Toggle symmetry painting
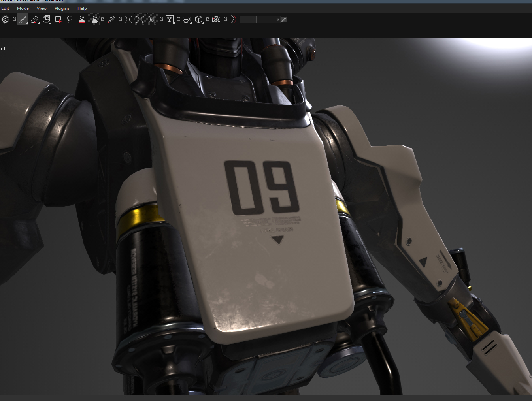Screen dimensions: 532x401 tap(128, 19)
